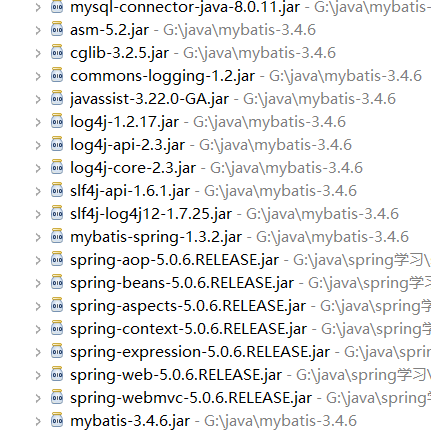Expand the javassist-3.22.0-GA.jar node
431x431 pixels.
click(x=38, y=99)
